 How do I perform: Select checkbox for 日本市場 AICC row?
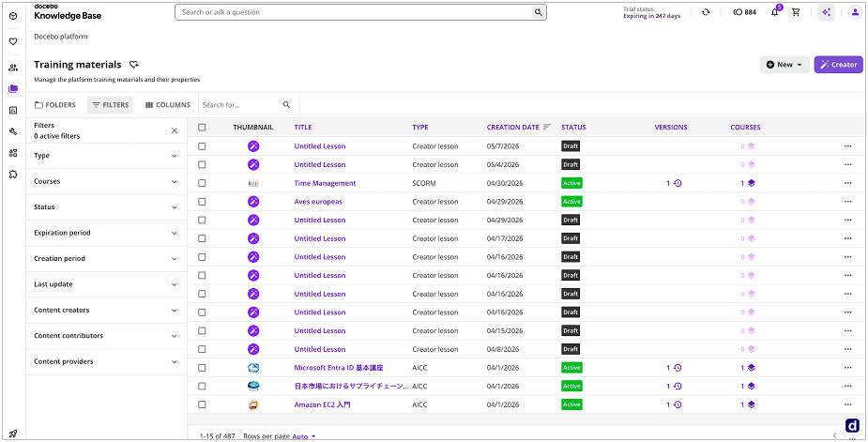[202, 386]
